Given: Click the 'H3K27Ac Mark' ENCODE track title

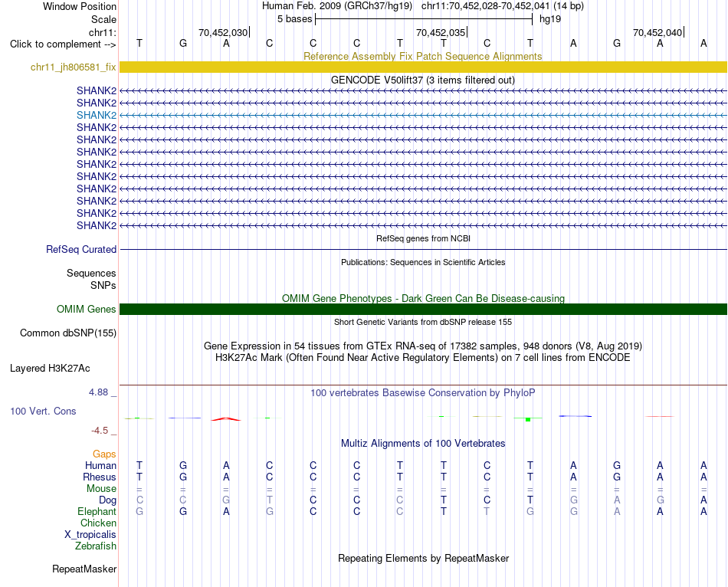Looking at the screenshot, I should [x=423, y=358].
